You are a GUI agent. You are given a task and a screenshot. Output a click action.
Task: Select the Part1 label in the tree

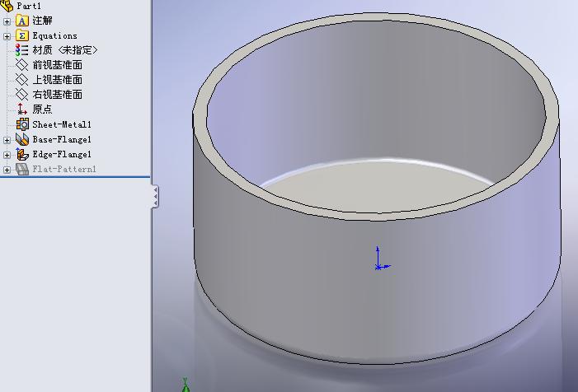point(29,6)
